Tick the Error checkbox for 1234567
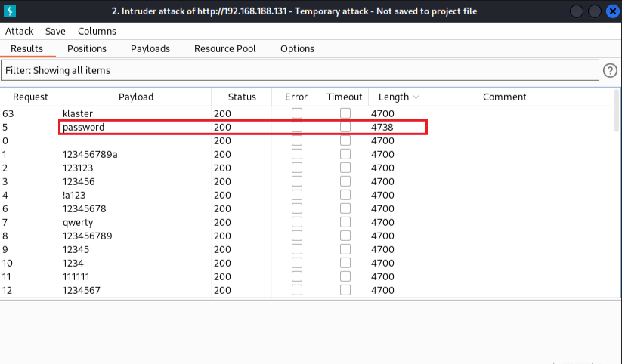Viewport: 622px width, 364px height. click(x=297, y=290)
